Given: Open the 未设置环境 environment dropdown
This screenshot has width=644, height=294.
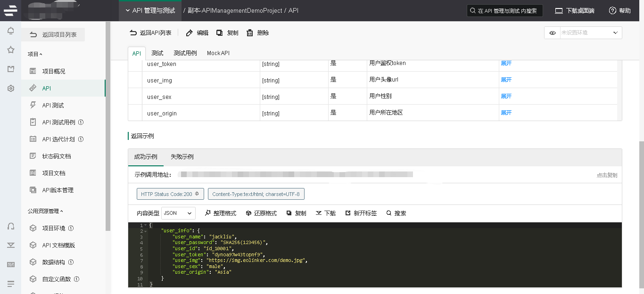Looking at the screenshot, I should pos(590,33).
